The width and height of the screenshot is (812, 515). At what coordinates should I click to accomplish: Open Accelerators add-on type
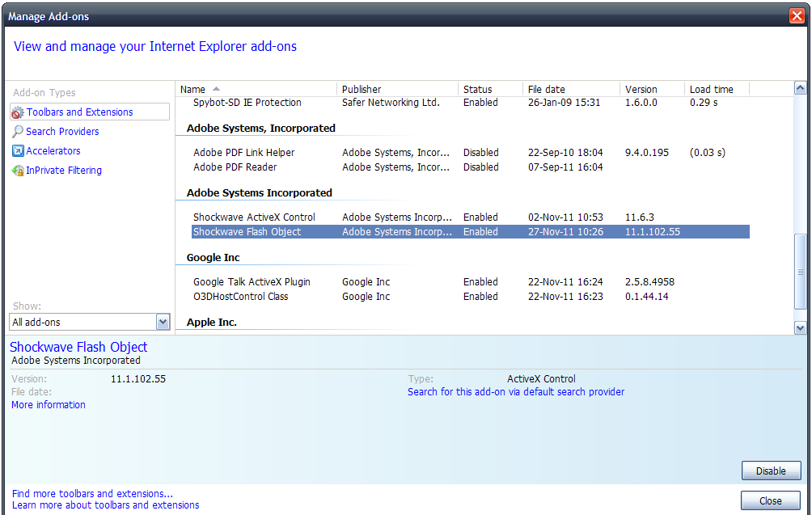coord(53,150)
